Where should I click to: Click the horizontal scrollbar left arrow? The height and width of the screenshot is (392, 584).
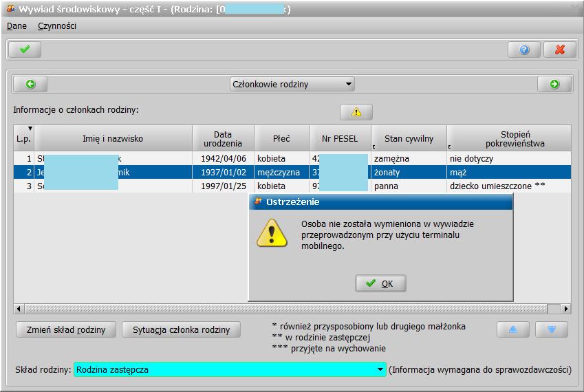pyautogui.click(x=19, y=309)
